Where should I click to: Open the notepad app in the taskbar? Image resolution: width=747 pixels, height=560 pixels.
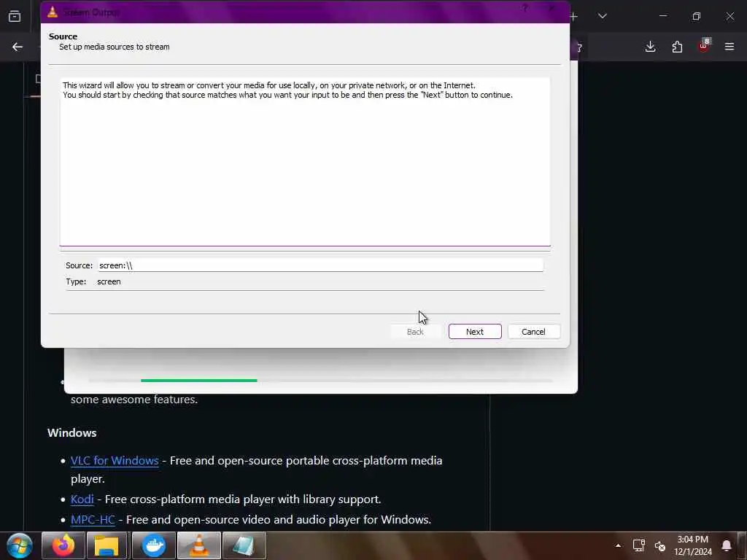pos(244,545)
